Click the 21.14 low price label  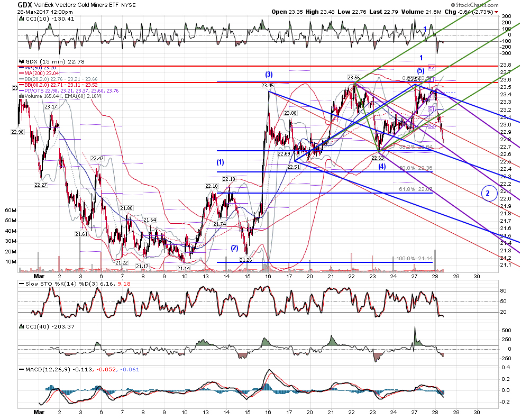(x=184, y=269)
